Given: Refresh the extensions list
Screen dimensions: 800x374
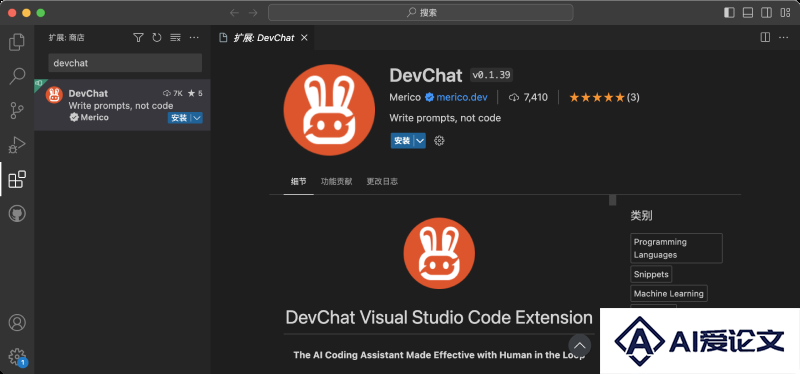Looking at the screenshot, I should click(157, 37).
